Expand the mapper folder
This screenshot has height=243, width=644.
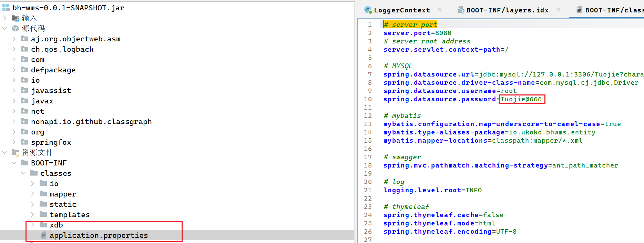[x=32, y=194]
